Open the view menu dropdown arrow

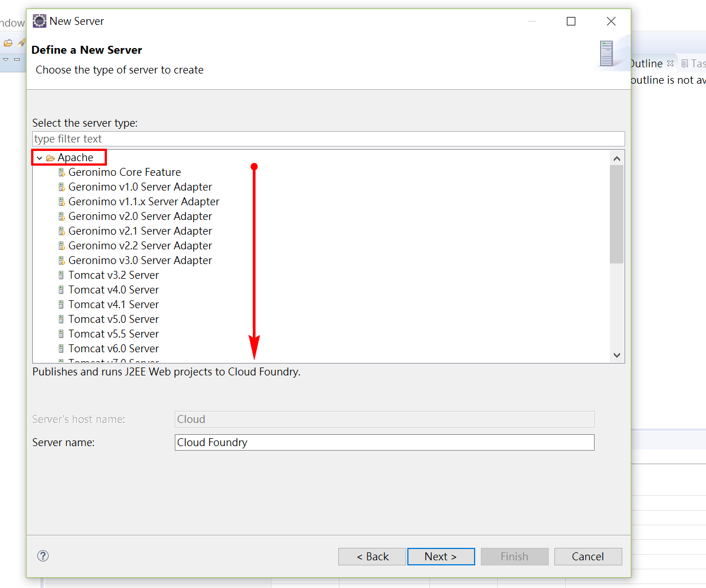click(5, 59)
